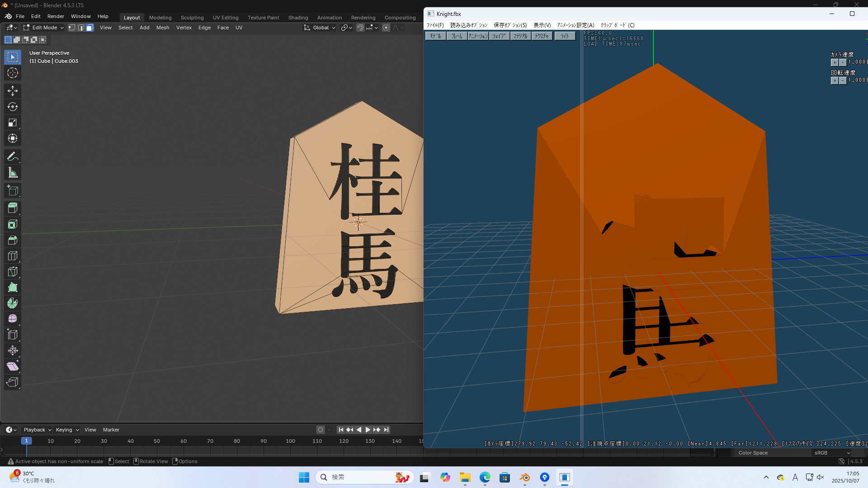The width and height of the screenshot is (868, 488).
Task: Open the Mesh menu
Action: point(162,28)
